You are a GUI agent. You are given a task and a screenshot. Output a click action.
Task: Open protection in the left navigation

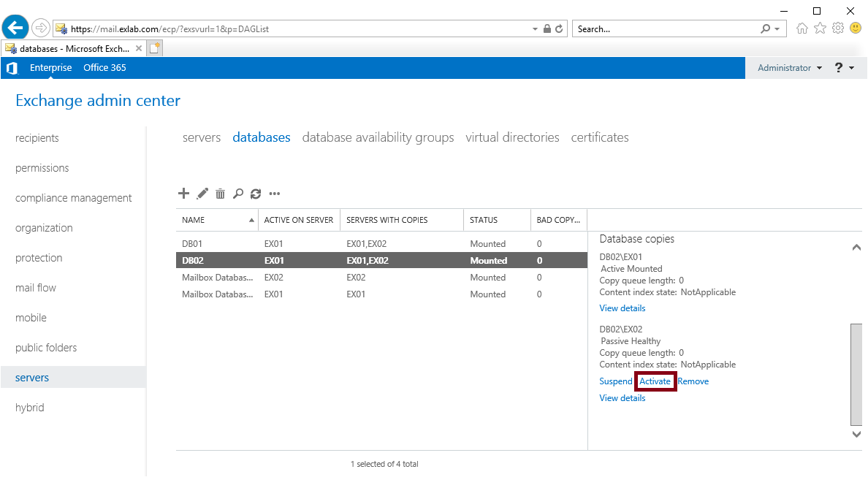[x=39, y=257]
